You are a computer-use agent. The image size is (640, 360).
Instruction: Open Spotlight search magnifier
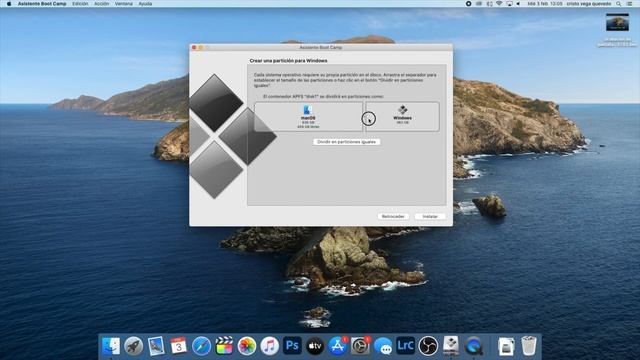pyautogui.click(x=618, y=4)
